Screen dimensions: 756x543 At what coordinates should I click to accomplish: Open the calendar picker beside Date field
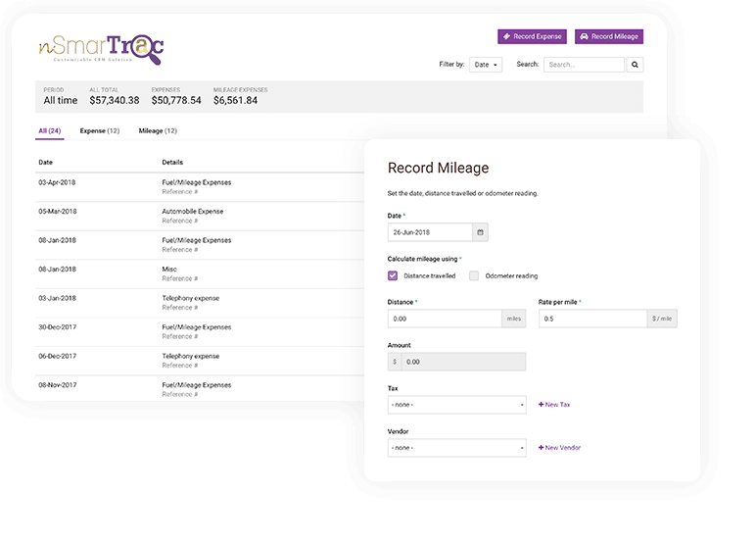click(x=480, y=232)
